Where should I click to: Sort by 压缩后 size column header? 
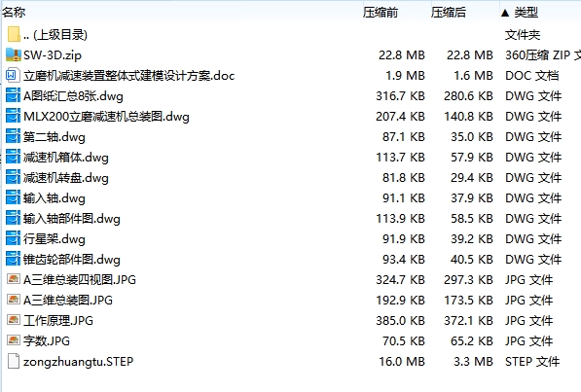click(449, 13)
